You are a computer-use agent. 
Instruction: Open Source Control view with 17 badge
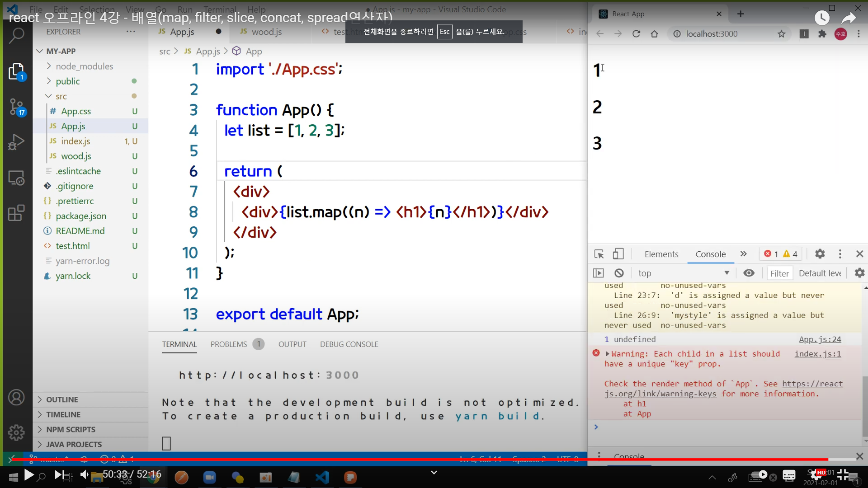click(x=17, y=108)
